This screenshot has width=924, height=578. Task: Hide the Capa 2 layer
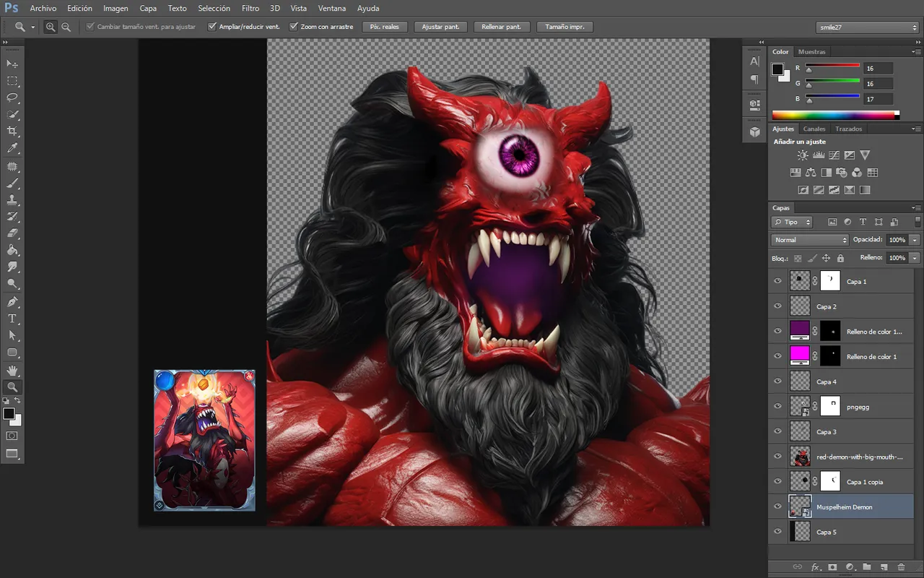(x=777, y=306)
